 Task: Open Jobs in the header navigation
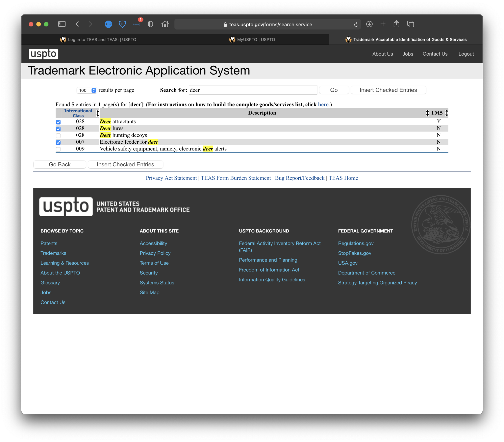pyautogui.click(x=408, y=54)
